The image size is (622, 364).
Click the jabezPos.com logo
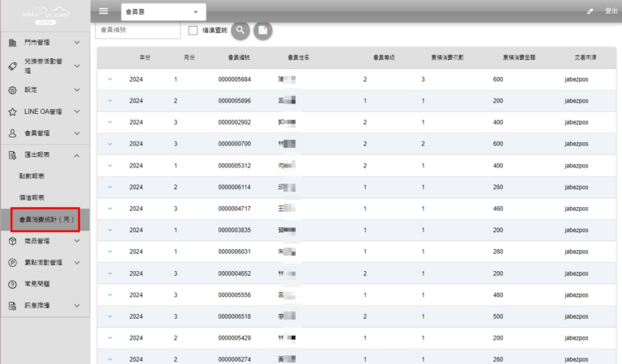(x=45, y=15)
